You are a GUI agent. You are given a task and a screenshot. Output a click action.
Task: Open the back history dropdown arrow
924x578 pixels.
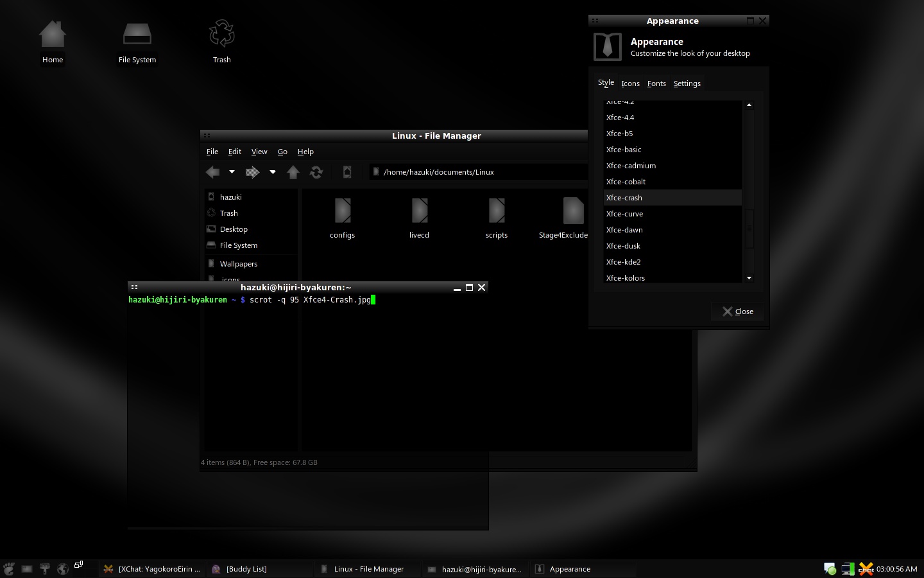tap(232, 172)
